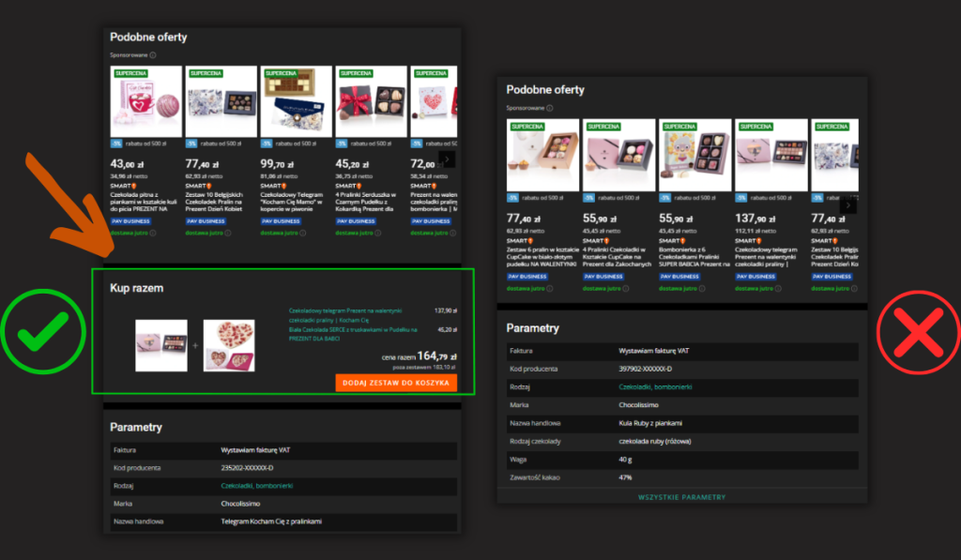
Task: Click the dostawa jutro info icon under SUPER BABCIA bombonierka
Action: click(702, 289)
